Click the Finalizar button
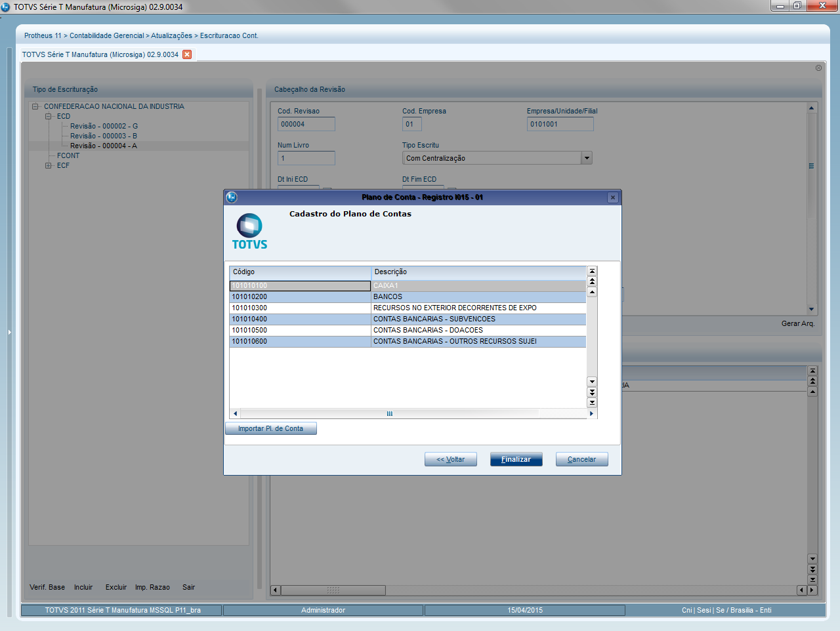Screen dimensions: 840x631 pyautogui.click(x=516, y=459)
